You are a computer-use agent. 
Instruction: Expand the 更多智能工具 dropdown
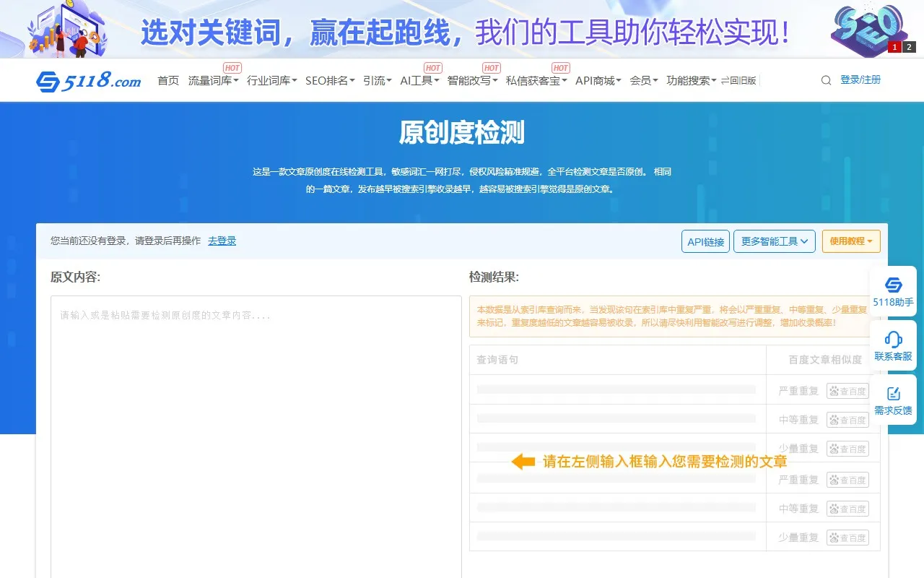774,241
